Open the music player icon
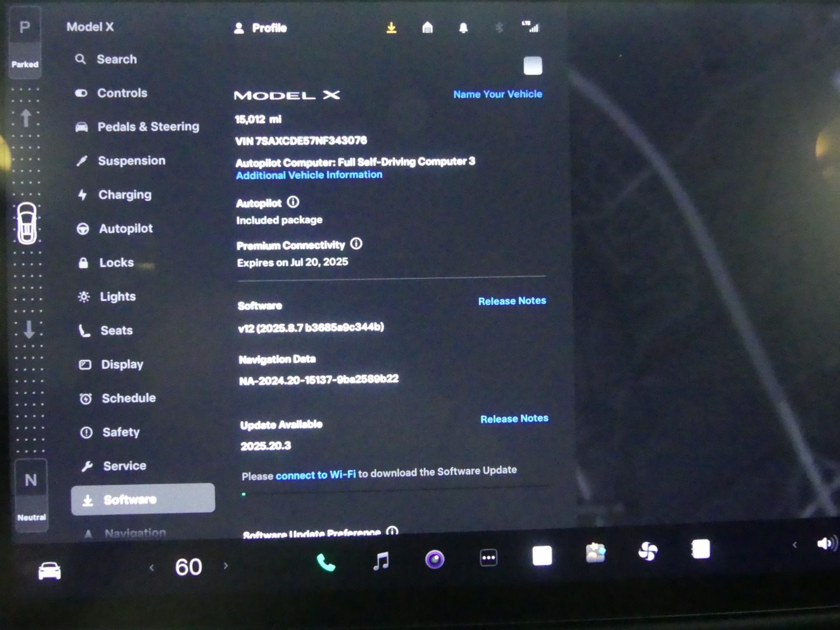Screen dimensions: 840x630 coord(380,561)
